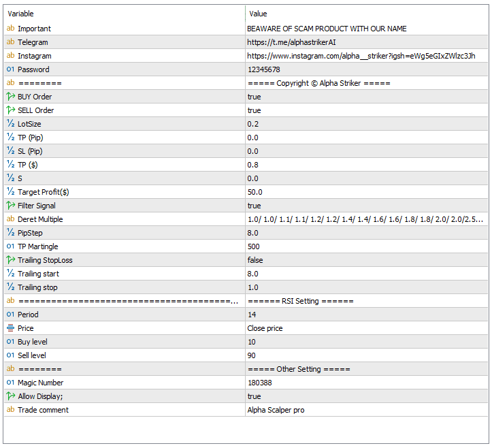The image size is (492, 448).
Task: Click the boolean arrow icon beside BUY Order
Action: (x=10, y=97)
